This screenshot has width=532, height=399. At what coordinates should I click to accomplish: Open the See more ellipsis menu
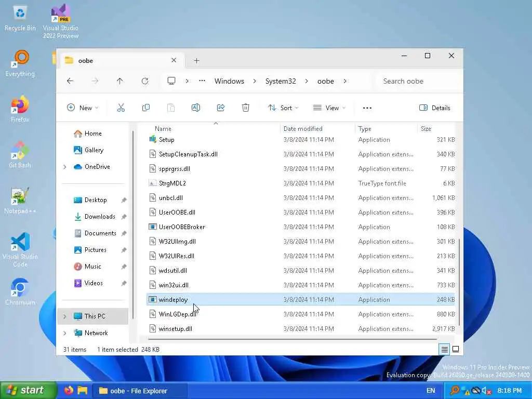[367, 108]
